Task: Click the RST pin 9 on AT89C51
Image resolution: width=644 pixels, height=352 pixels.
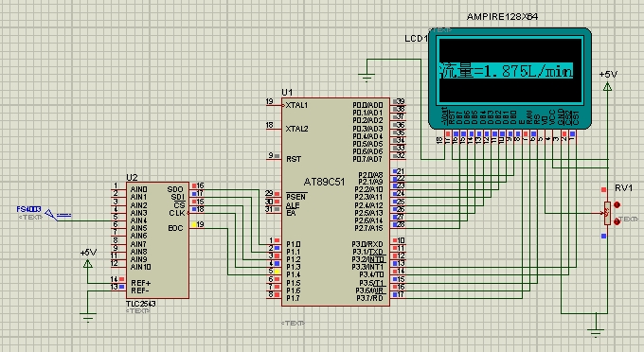Action: [275, 156]
